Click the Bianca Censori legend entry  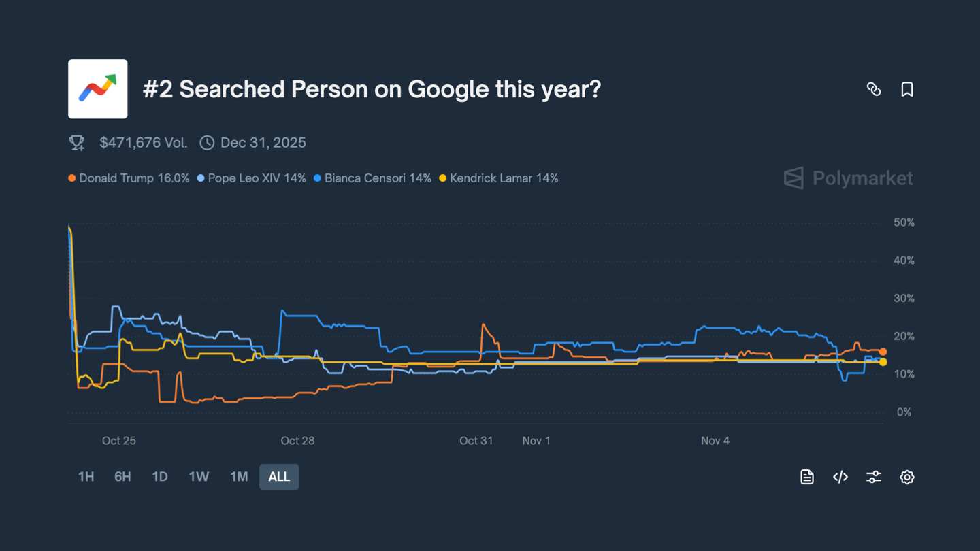coord(372,178)
